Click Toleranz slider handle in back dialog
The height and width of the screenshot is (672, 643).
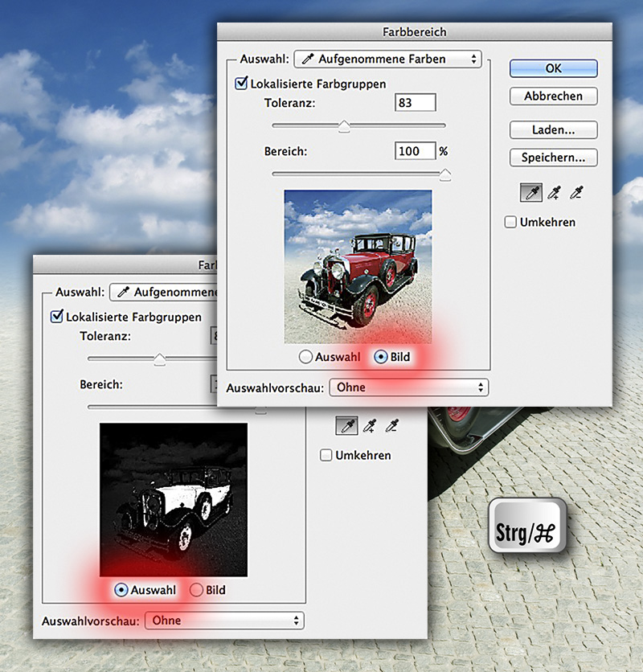(159, 359)
